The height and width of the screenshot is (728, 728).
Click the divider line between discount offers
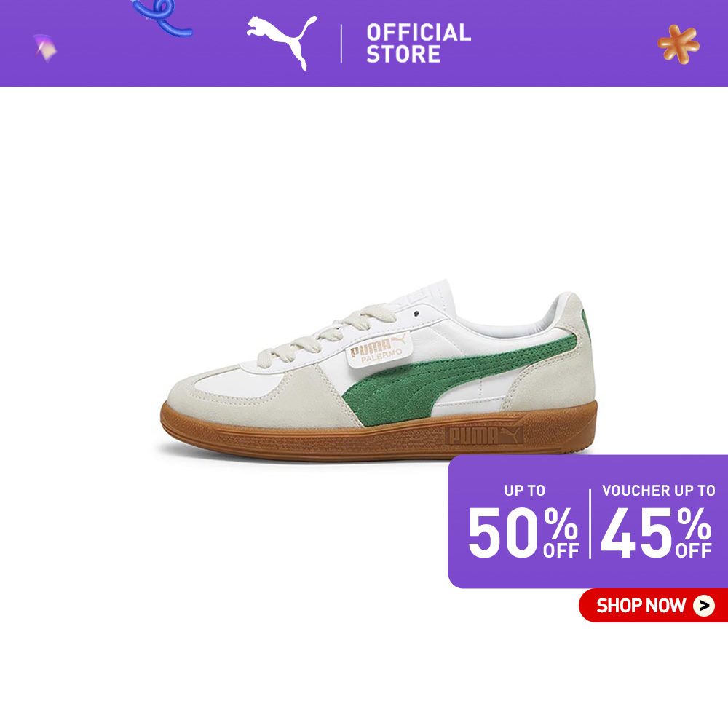590,523
